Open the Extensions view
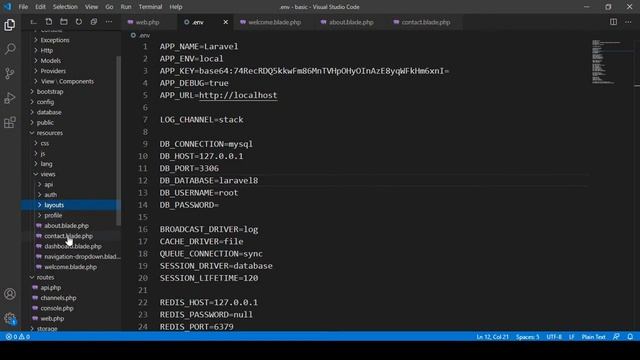 pos(10,122)
